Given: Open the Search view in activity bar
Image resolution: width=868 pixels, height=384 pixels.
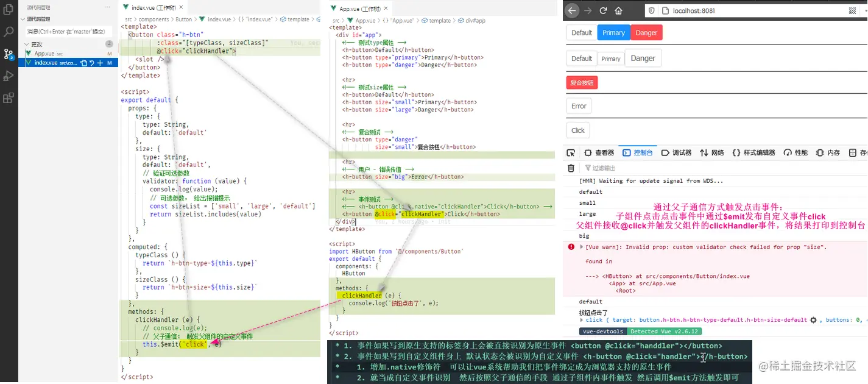Looking at the screenshot, I should click(x=9, y=32).
